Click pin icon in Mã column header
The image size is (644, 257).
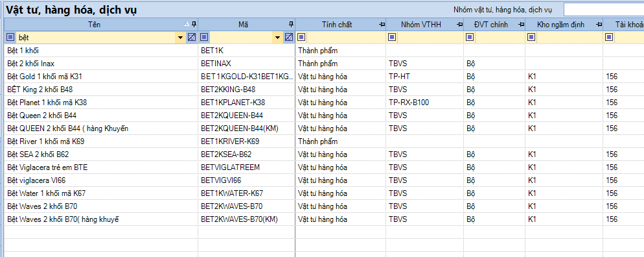(x=291, y=25)
